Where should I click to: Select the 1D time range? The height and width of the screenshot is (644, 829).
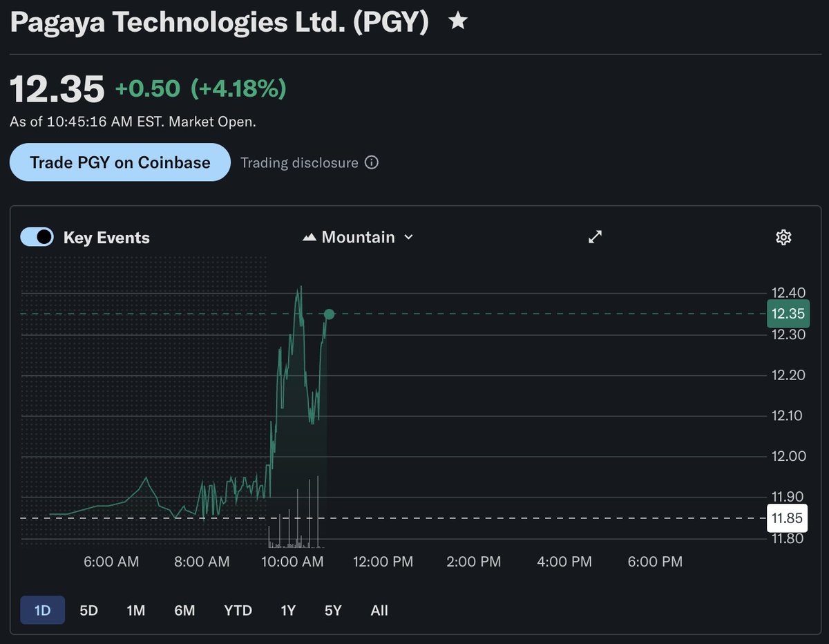pyautogui.click(x=43, y=610)
